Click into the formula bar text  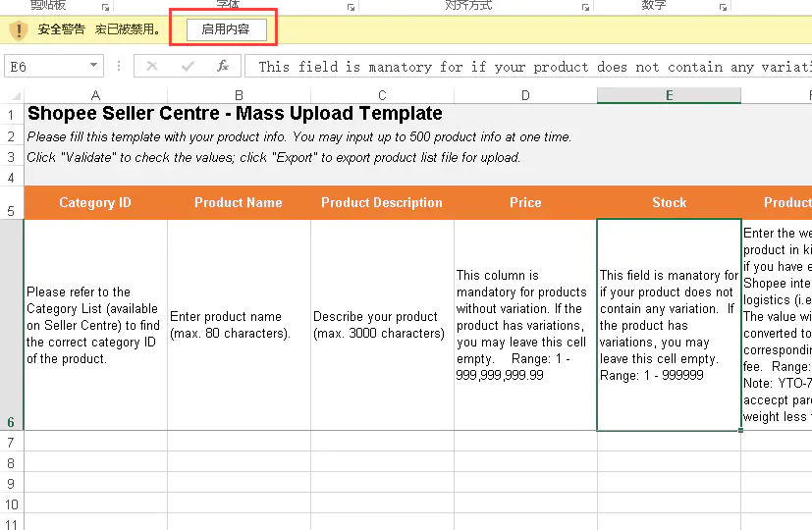530,67
